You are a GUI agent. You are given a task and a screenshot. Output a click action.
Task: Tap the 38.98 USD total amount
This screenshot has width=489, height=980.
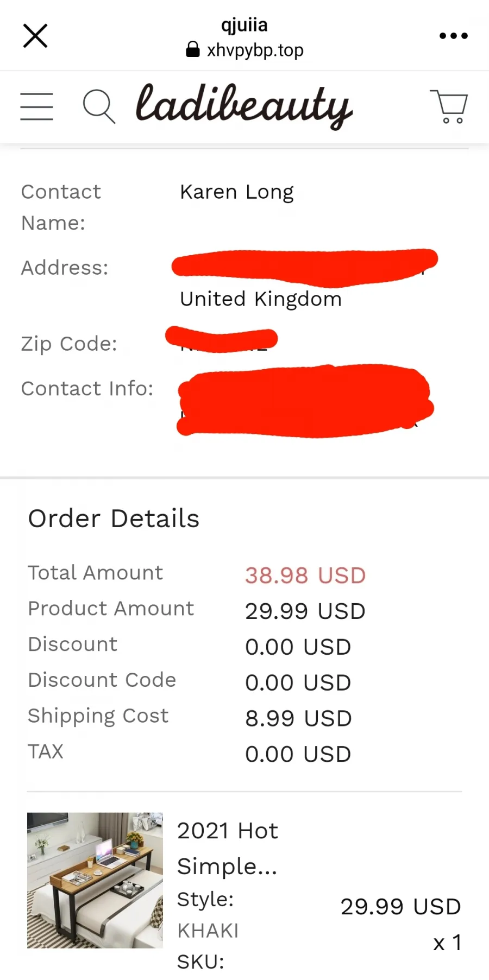(x=305, y=576)
